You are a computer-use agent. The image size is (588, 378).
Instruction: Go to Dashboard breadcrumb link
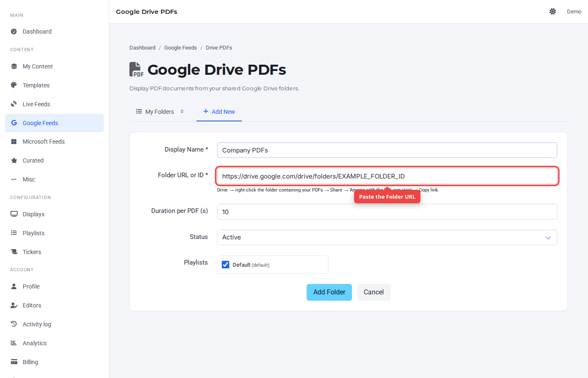[x=142, y=48]
